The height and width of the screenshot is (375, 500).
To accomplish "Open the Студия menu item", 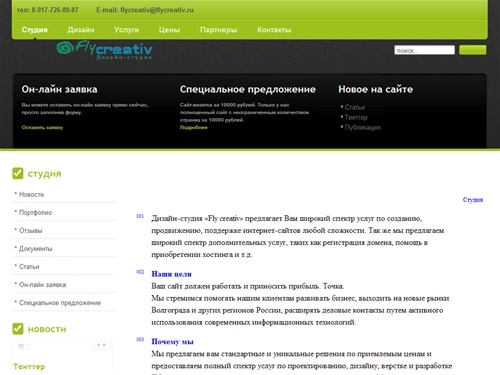I will click(x=34, y=30).
